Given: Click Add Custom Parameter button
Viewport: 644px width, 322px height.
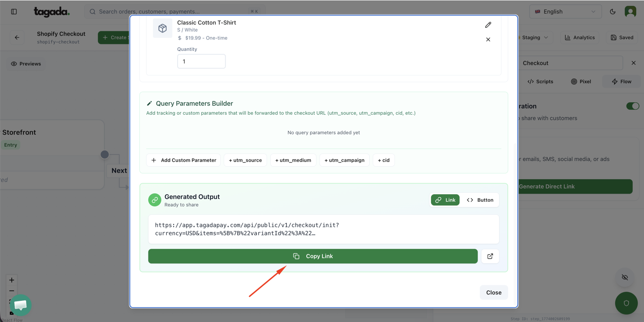Looking at the screenshot, I should pos(183,160).
